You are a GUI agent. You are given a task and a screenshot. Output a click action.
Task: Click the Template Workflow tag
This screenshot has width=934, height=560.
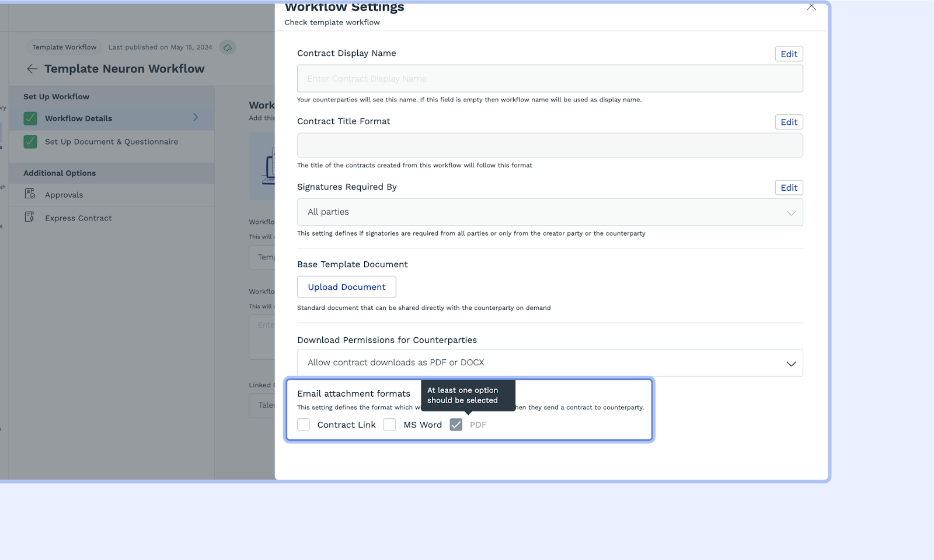pyautogui.click(x=64, y=47)
